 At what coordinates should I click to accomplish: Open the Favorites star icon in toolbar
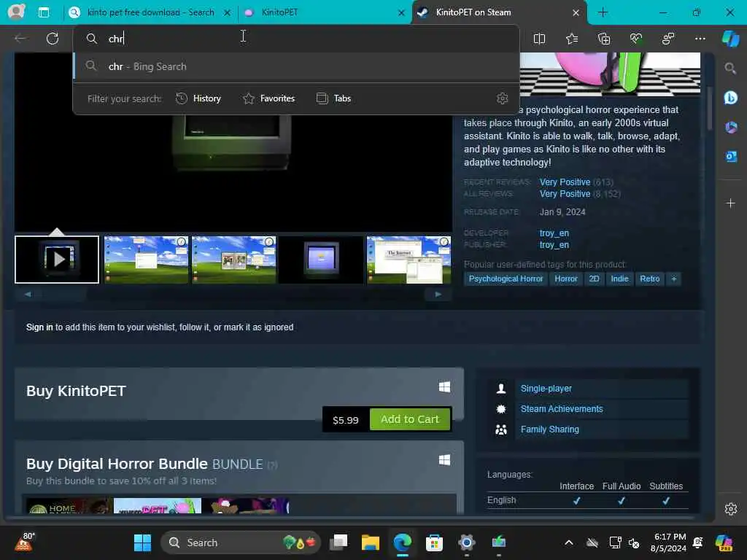coord(572,39)
